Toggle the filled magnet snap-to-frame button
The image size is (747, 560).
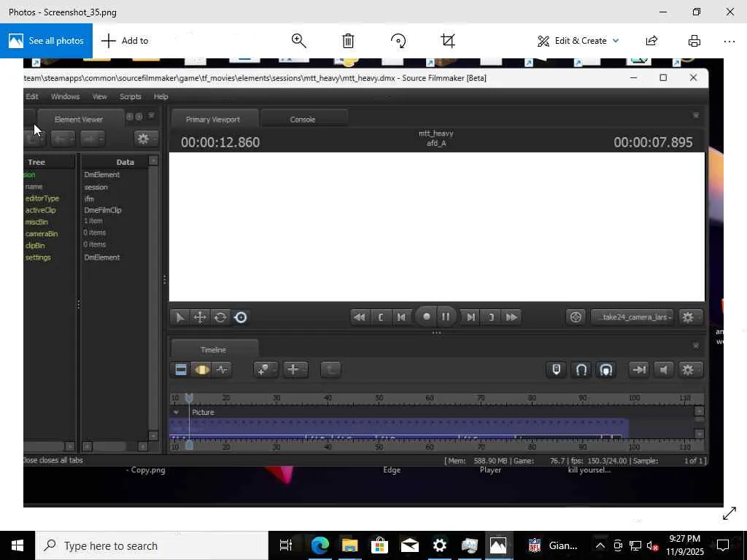[x=606, y=370]
